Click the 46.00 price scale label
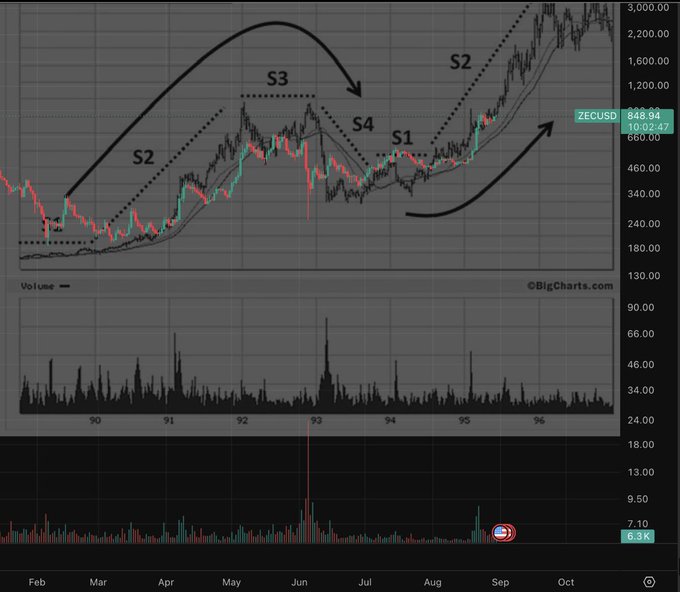The height and width of the screenshot is (592, 680). [x=641, y=364]
